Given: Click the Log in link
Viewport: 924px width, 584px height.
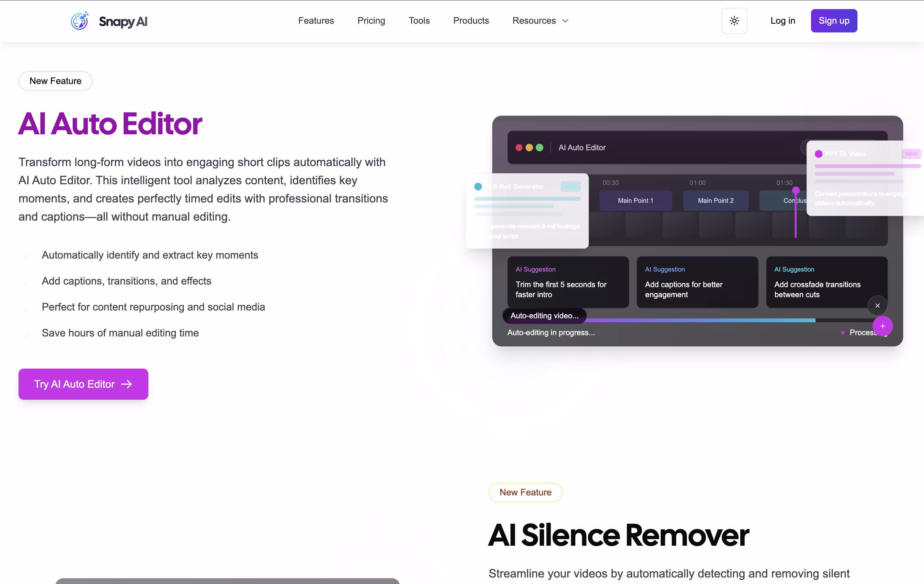Looking at the screenshot, I should click(782, 21).
